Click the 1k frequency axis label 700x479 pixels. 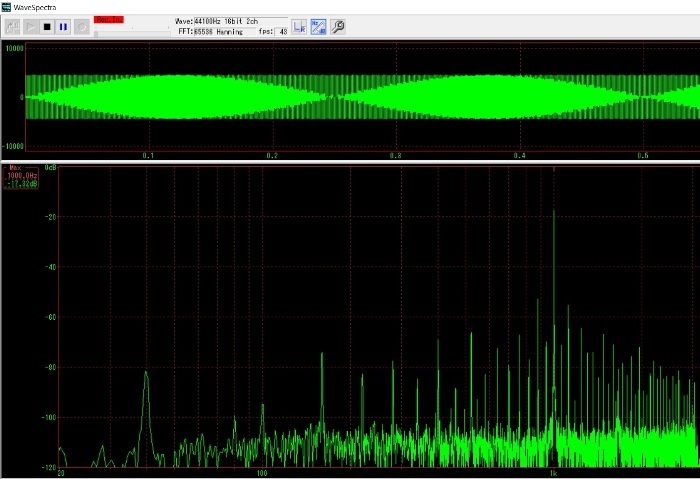[x=553, y=474]
